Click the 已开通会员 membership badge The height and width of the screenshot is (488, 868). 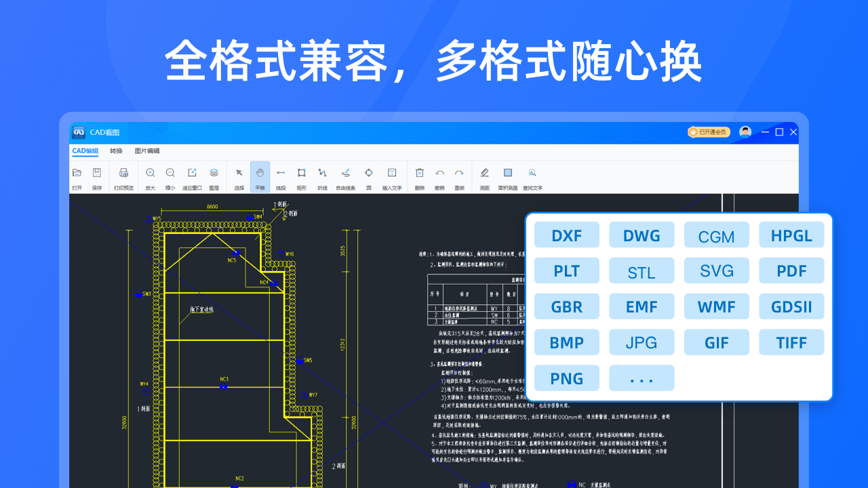point(709,132)
